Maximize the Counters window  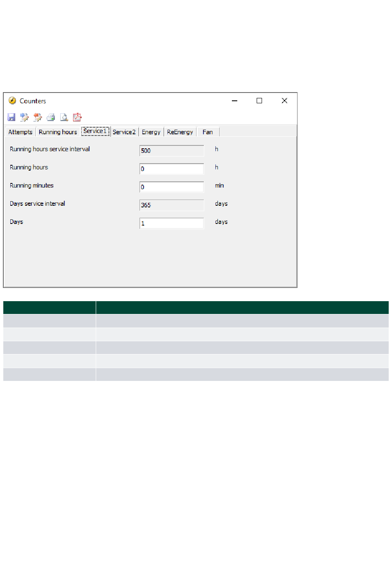(259, 101)
